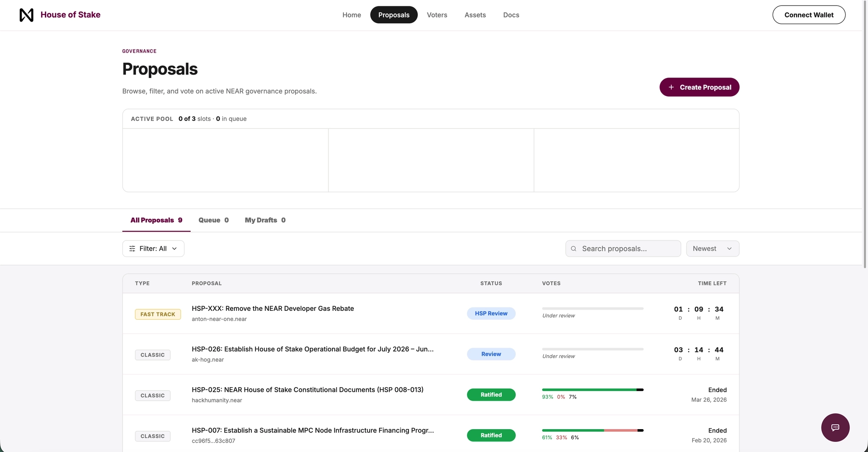The height and width of the screenshot is (452, 868).
Task: Click the page vertical scrollbar
Action: (865, 134)
